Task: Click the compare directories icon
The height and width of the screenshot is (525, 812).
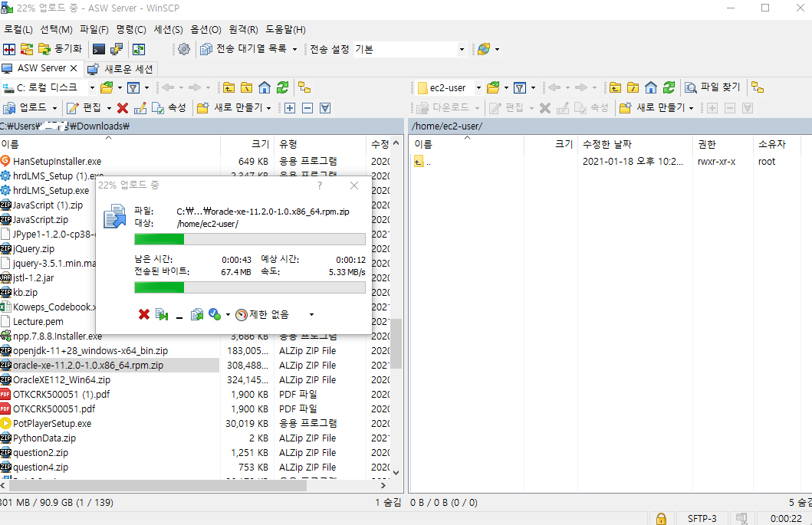Action: [9, 49]
